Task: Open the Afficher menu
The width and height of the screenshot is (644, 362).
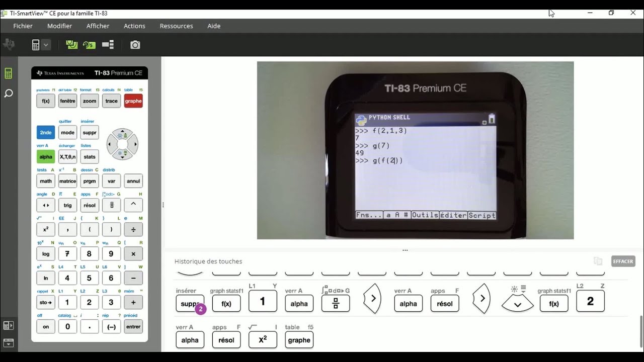Action: 98,26
